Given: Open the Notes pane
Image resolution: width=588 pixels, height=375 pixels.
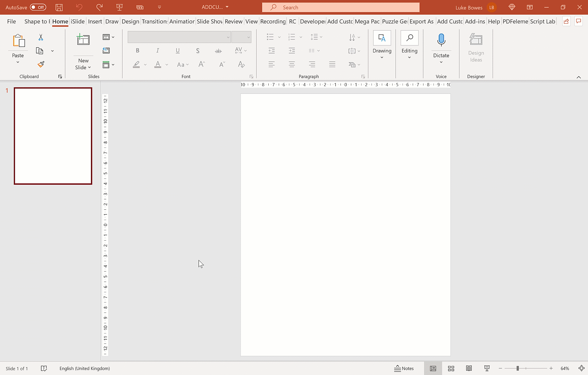Looking at the screenshot, I should [x=404, y=368].
